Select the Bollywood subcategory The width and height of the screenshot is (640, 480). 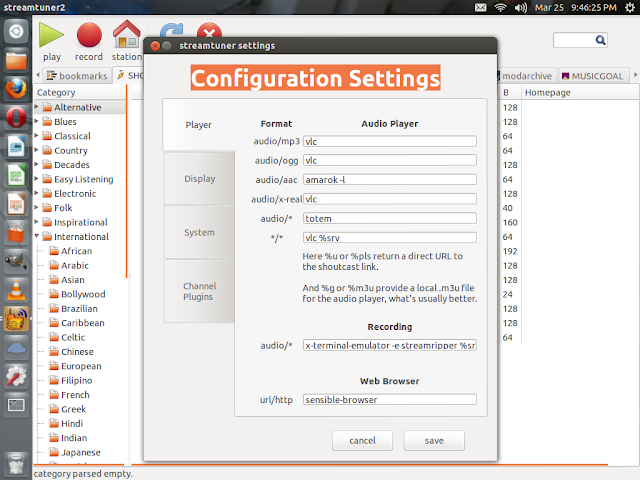point(83,294)
